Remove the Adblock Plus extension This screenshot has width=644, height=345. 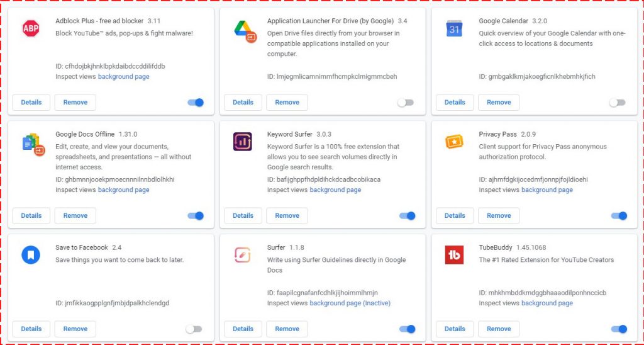click(75, 103)
